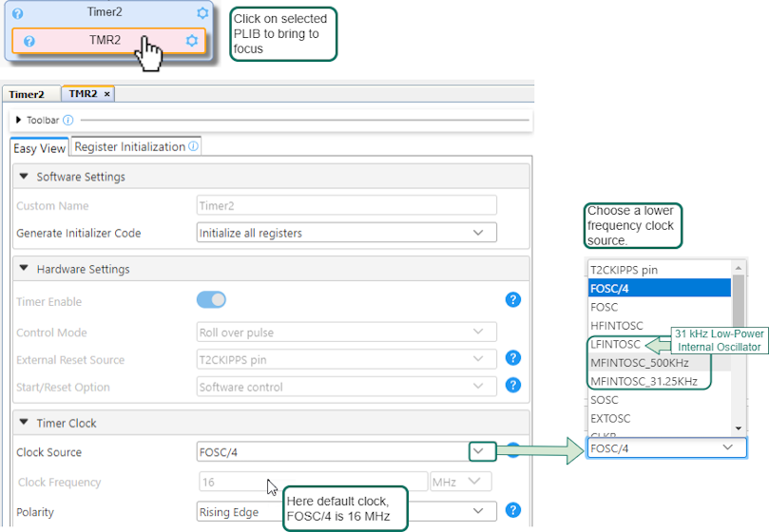Select LFINTOSC from the clock list
The height and width of the screenshot is (532, 769).
point(616,344)
